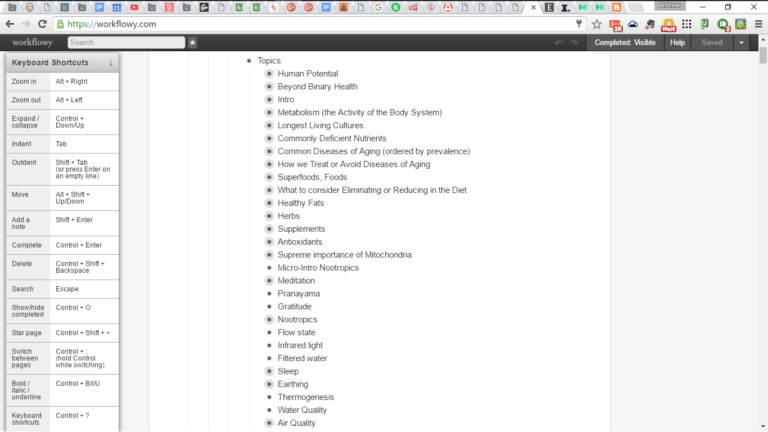Expand the Nootropics bullet
768x432 pixels.
269,320
